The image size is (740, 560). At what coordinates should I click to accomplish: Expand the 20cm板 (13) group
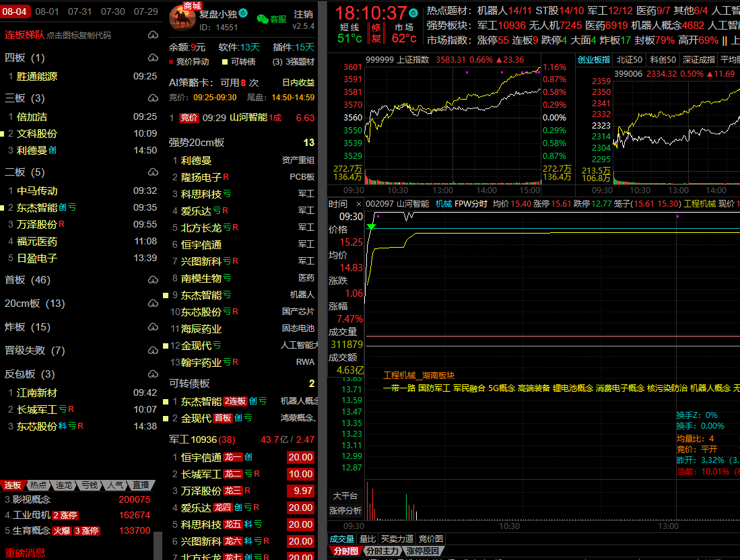tap(35, 304)
